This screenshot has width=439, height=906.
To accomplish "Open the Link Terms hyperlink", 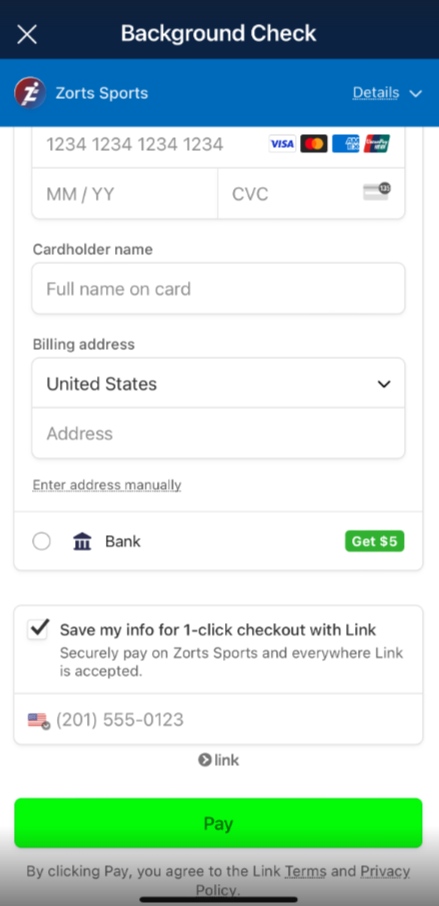I will point(306,871).
